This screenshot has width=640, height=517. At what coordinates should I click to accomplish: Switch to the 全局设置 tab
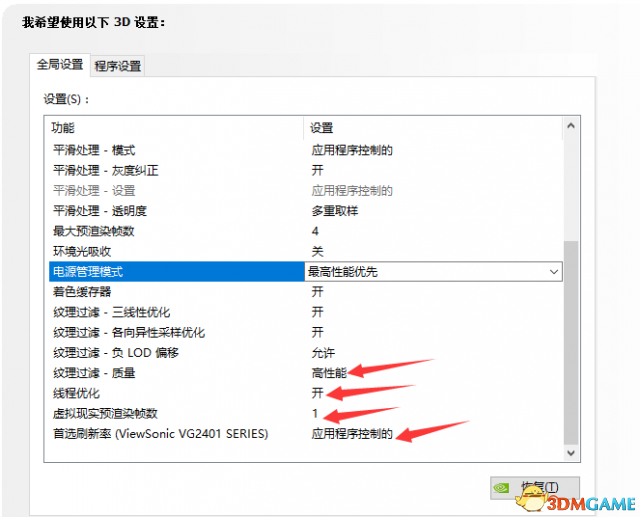[60, 64]
